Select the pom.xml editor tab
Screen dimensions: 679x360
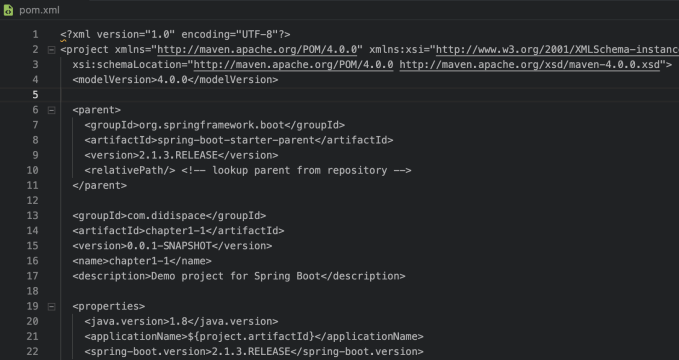click(x=32, y=10)
